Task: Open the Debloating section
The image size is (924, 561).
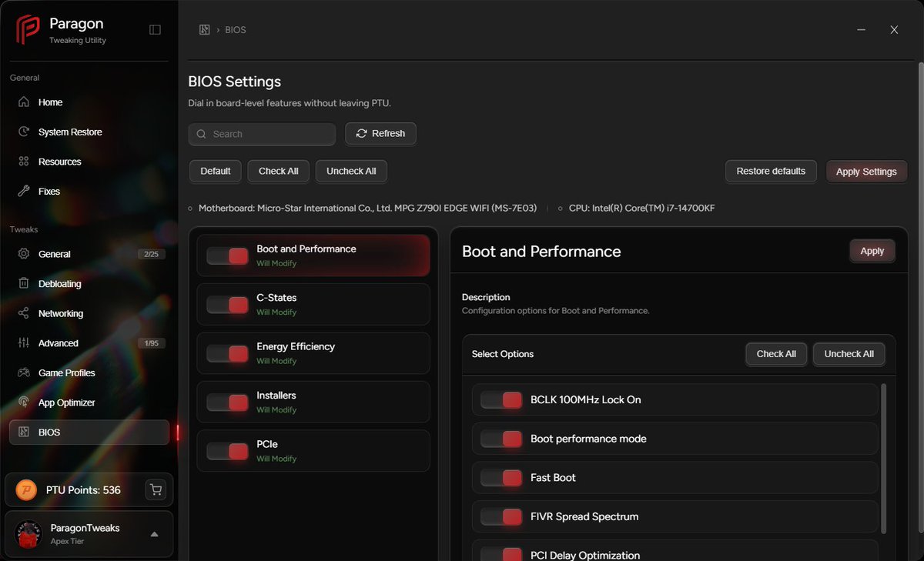Action: 89,284
